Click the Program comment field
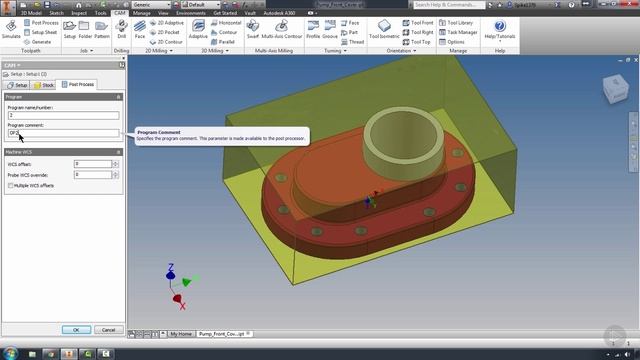The width and height of the screenshot is (640, 360). click(x=64, y=133)
